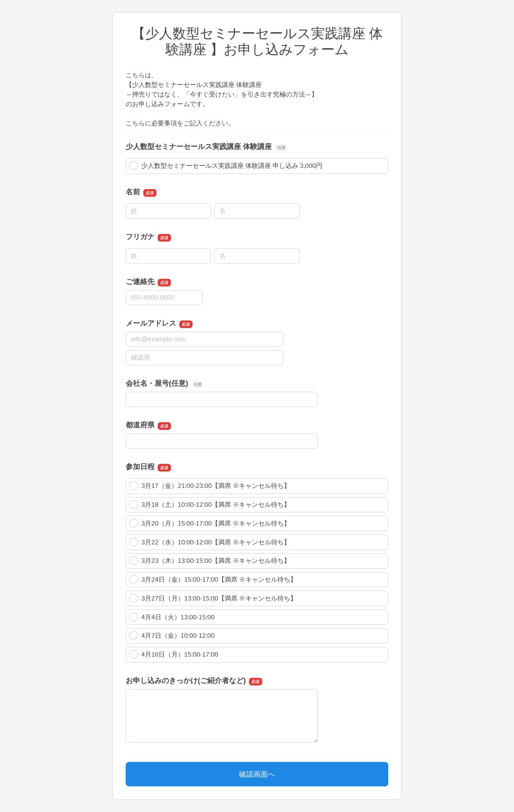The height and width of the screenshot is (812, 514).
Task: Click the 確認用 email confirmation field
Action: pos(205,358)
